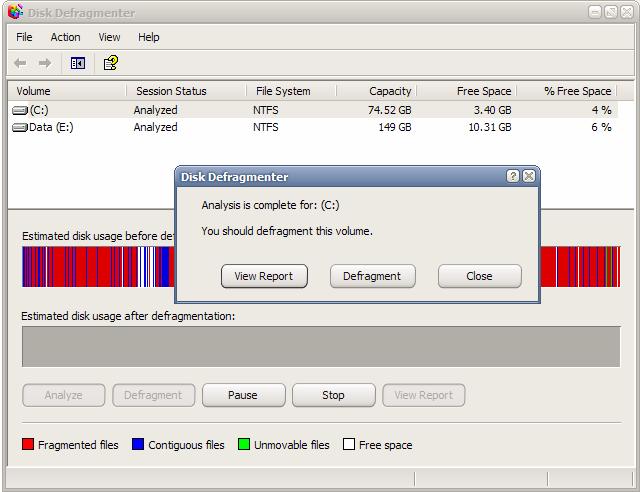Click Defragment in the dialog
640x492 pixels.
[x=372, y=276]
